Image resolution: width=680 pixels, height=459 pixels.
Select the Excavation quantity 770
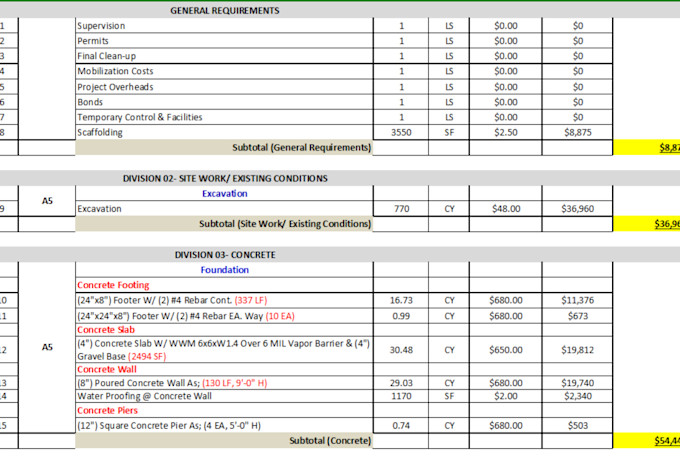[401, 209]
